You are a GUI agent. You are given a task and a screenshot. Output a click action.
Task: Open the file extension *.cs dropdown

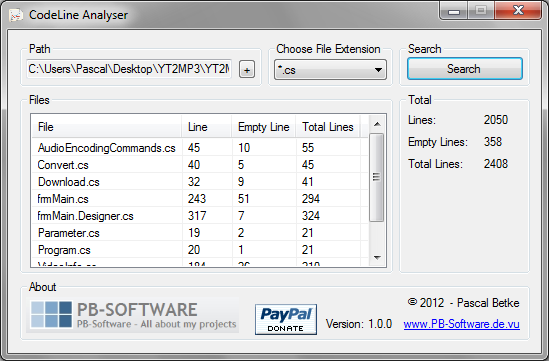pyautogui.click(x=330, y=70)
